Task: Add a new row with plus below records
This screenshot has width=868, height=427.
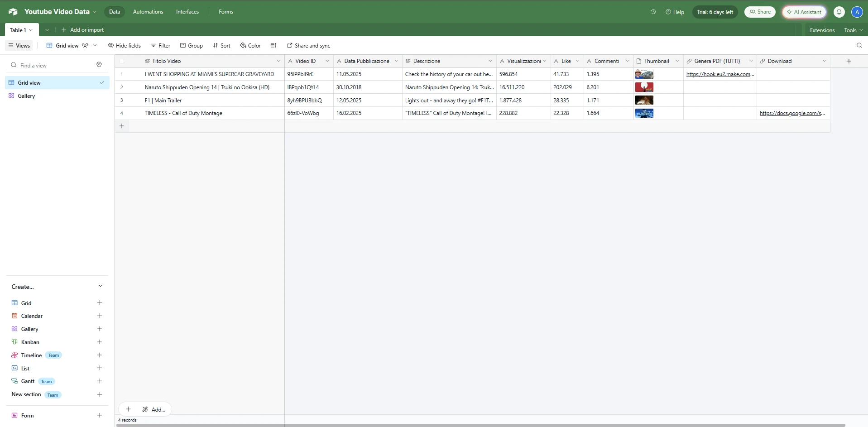Action: pos(122,126)
